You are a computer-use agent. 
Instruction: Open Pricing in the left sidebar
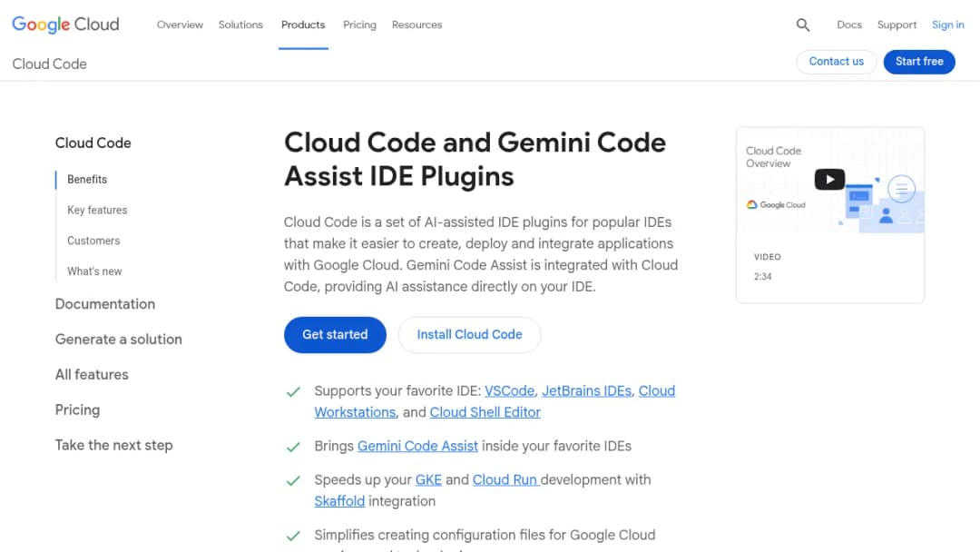point(77,410)
